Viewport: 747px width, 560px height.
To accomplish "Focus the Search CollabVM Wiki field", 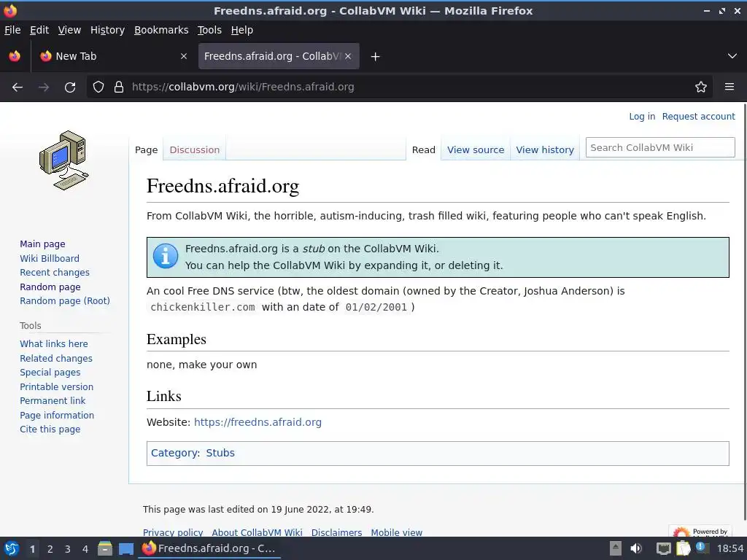I will click(659, 147).
